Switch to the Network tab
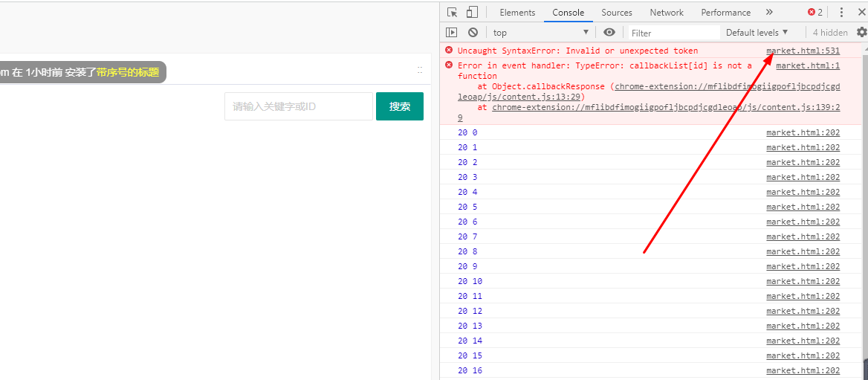868x380 pixels. 667,13
